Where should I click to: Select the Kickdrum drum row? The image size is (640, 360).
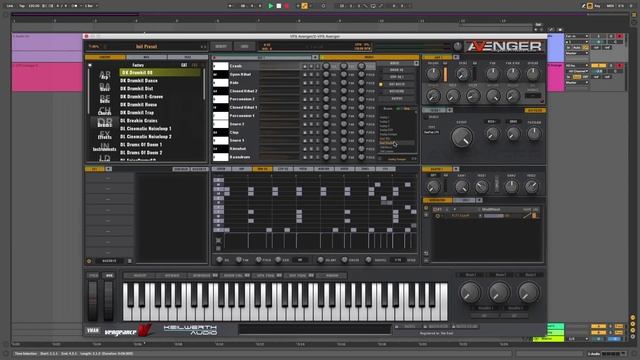[240, 157]
